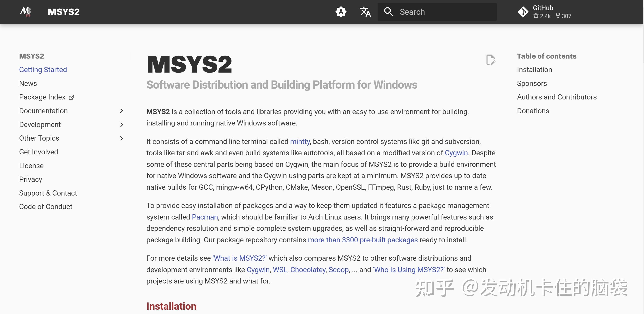This screenshot has width=644, height=314.
Task: Click the search magnifier icon
Action: 388,12
